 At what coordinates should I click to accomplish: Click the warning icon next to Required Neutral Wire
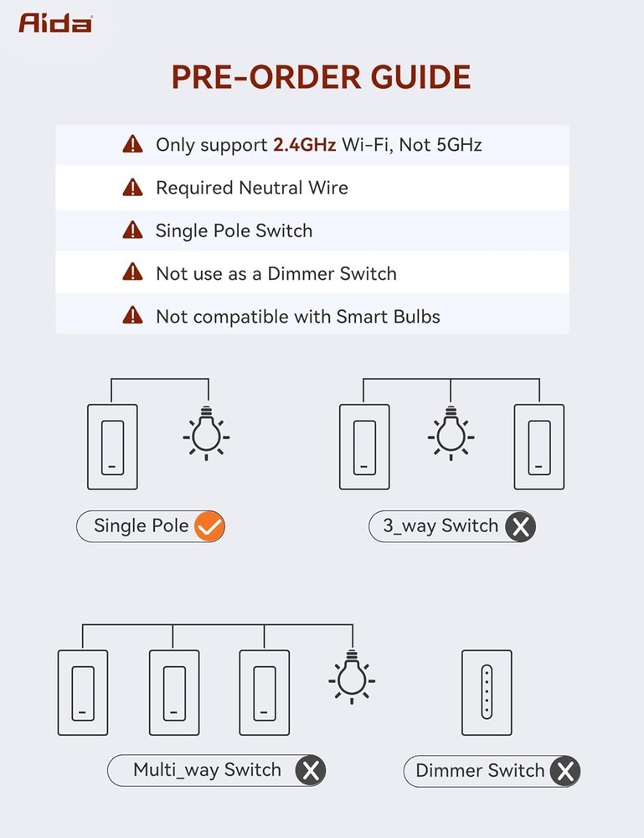(x=132, y=188)
